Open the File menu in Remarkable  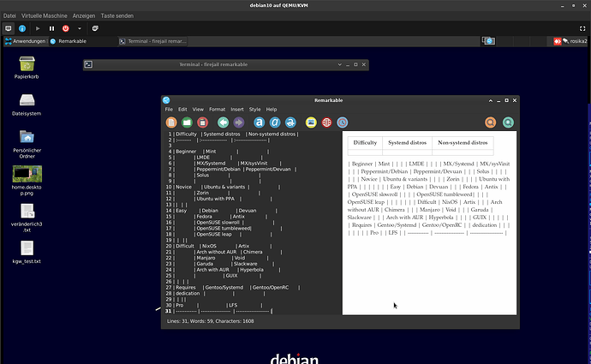[169, 110]
